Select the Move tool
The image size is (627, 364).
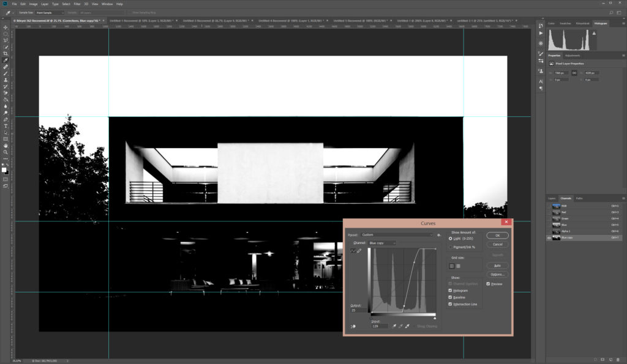6,27
